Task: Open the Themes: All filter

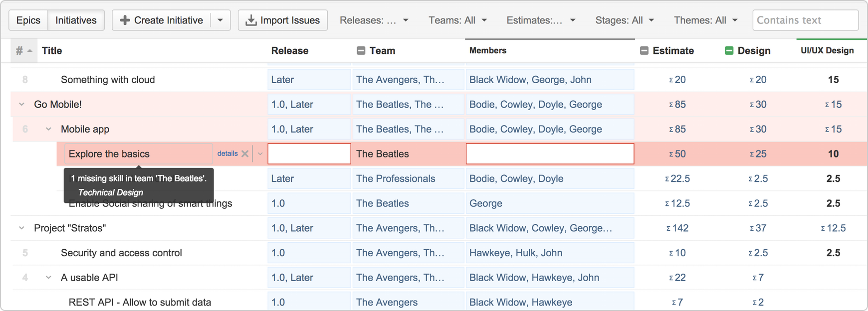Action: click(x=705, y=20)
